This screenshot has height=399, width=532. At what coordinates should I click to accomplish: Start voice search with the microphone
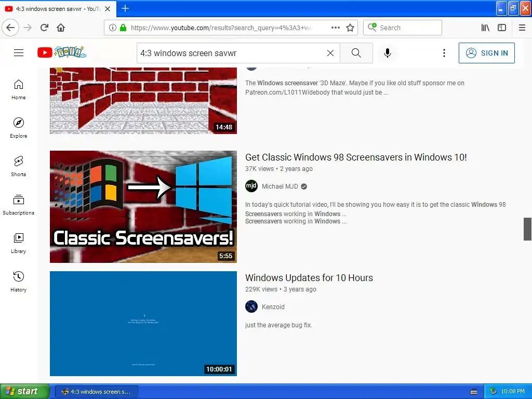point(388,53)
